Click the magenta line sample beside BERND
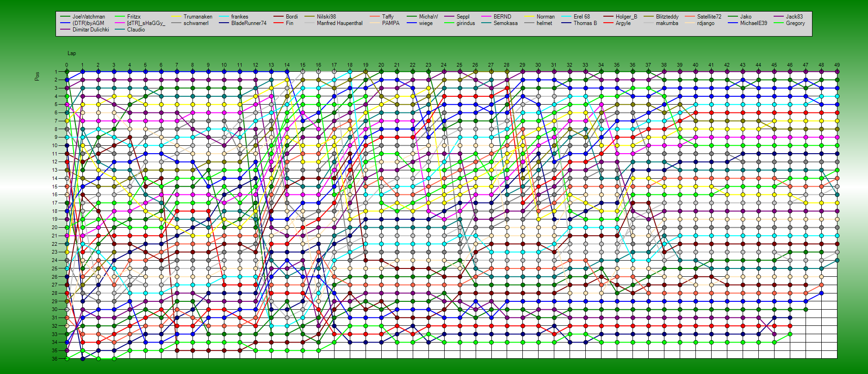The width and height of the screenshot is (868, 374). (x=486, y=17)
